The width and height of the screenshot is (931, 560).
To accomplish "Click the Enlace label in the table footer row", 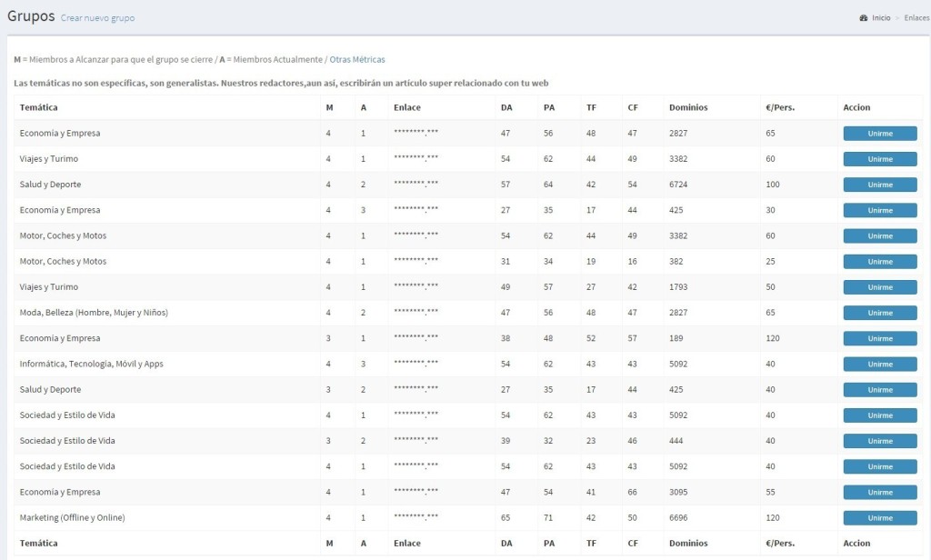I will pyautogui.click(x=406, y=544).
